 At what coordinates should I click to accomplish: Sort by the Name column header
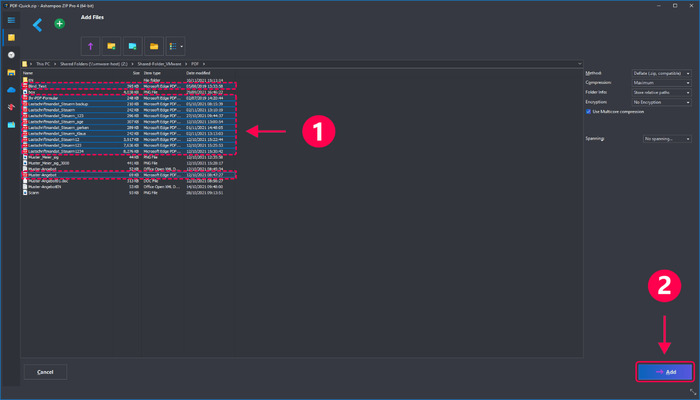coord(28,73)
